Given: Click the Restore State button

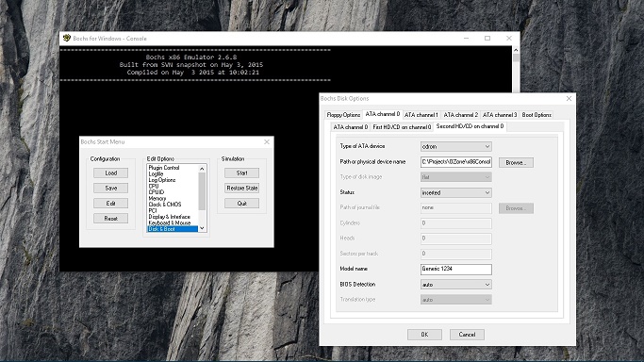Looking at the screenshot, I should pyautogui.click(x=241, y=188).
